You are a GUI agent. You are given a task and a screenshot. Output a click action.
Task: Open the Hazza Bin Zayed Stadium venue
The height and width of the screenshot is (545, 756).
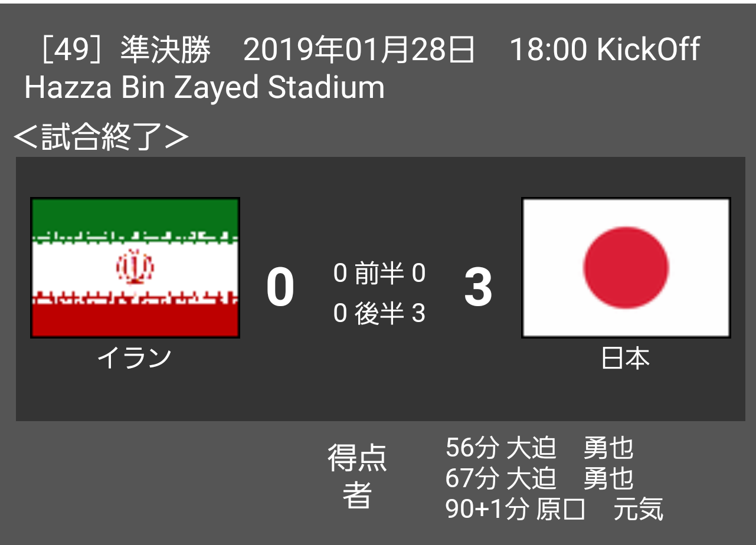[204, 87]
